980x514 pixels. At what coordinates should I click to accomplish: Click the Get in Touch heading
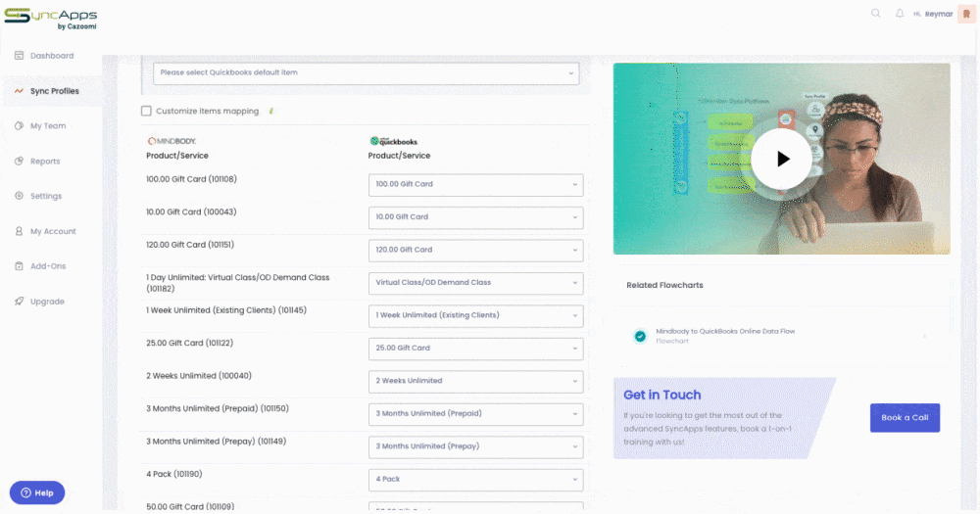(661, 395)
